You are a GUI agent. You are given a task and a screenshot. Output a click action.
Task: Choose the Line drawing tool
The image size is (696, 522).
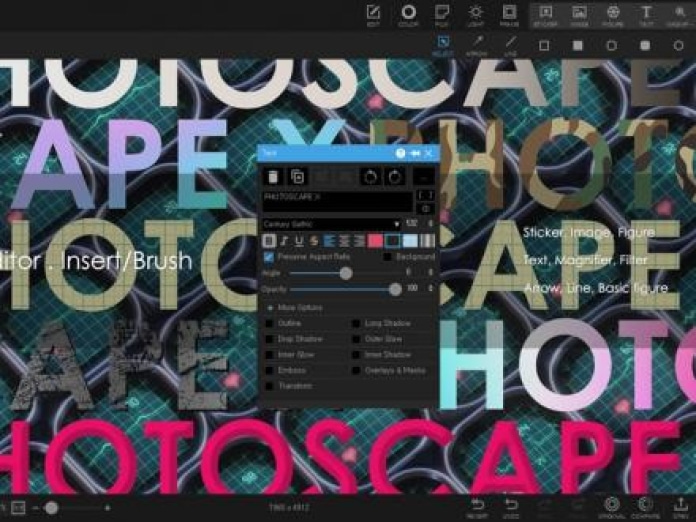510,46
